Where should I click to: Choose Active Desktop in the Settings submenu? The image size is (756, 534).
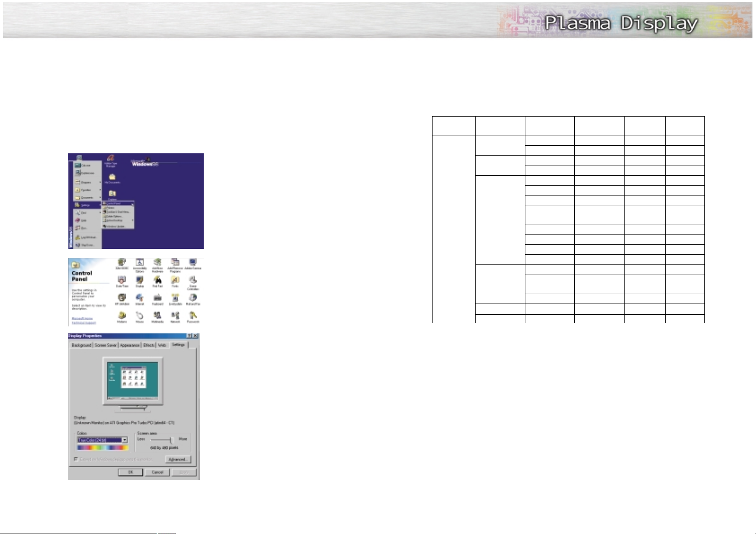(x=118, y=221)
